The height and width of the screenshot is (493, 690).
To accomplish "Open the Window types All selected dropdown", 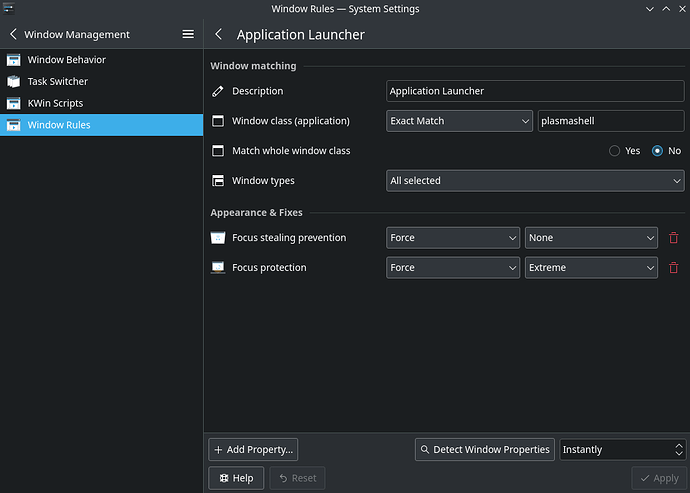I will [535, 181].
